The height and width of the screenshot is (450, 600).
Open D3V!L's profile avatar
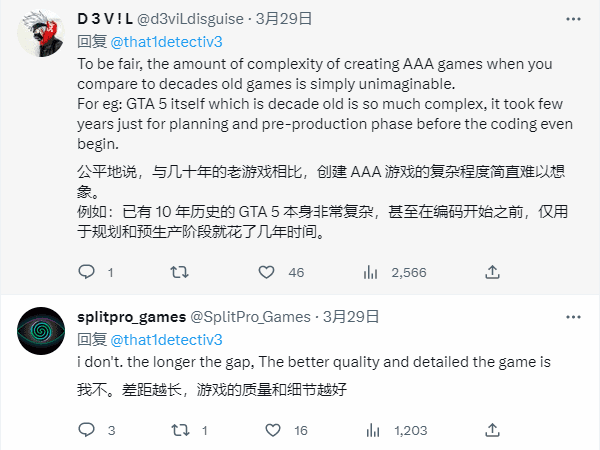41,34
